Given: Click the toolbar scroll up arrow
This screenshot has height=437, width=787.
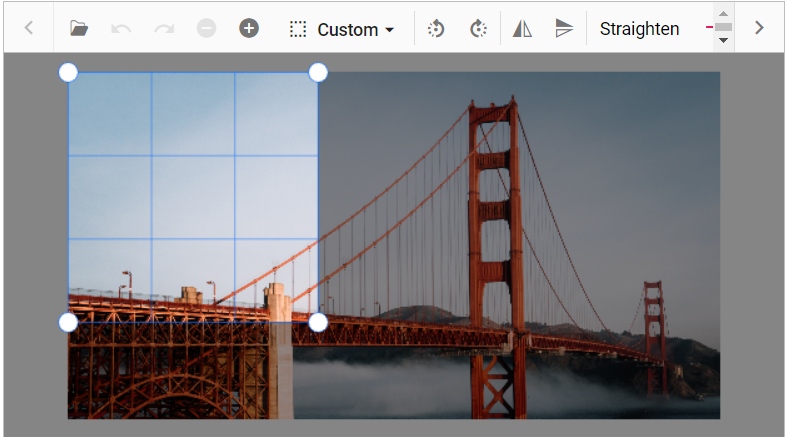Looking at the screenshot, I should pos(723,14).
